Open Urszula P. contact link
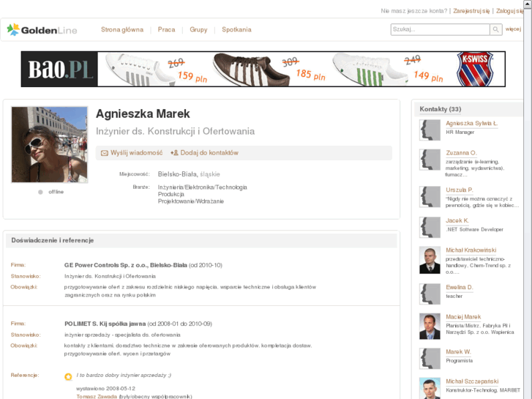Screen dimensions: 532x399 [459, 190]
